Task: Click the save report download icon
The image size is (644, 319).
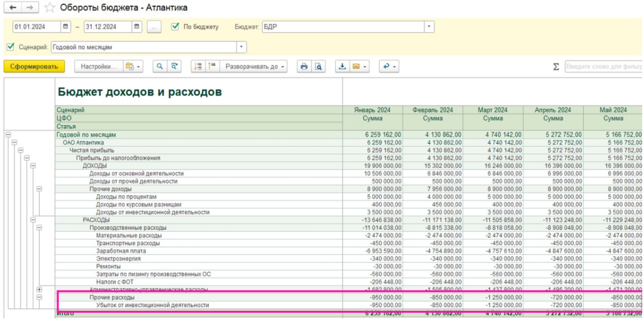Action: pos(342,67)
